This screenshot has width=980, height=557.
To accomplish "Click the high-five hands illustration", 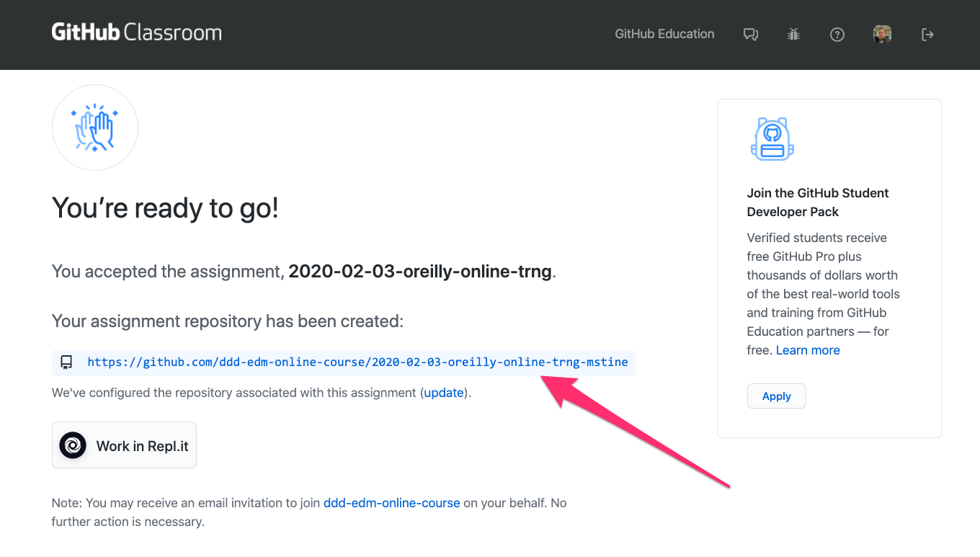I will [x=95, y=128].
